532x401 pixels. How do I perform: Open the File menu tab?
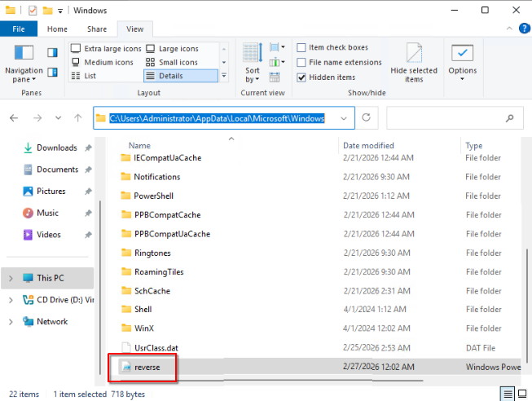(x=19, y=29)
